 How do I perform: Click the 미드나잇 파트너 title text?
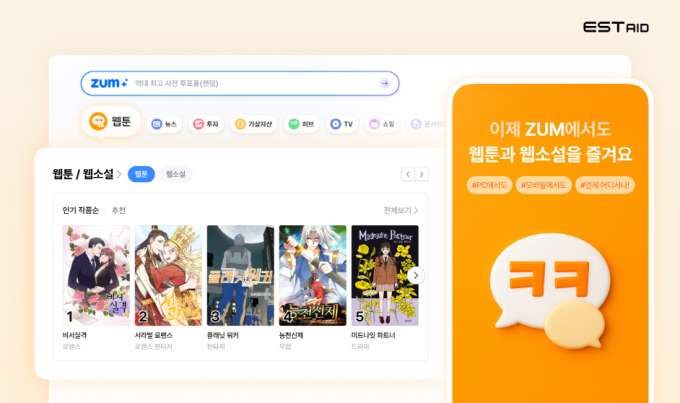(373, 335)
